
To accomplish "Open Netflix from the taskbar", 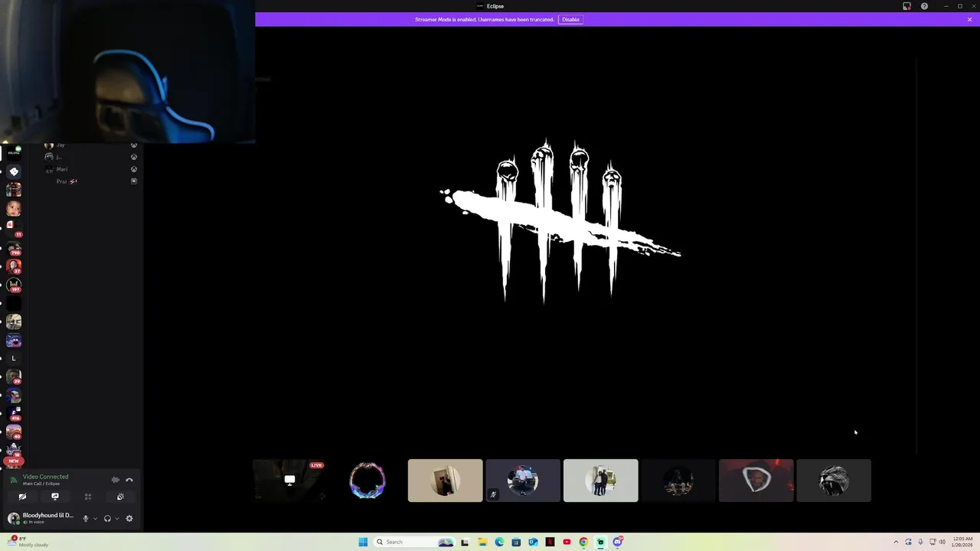I will click(550, 542).
